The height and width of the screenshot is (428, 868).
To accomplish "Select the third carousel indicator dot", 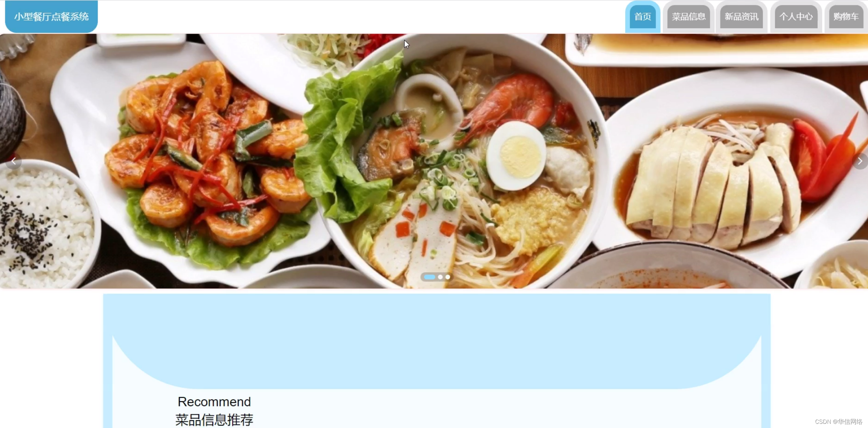I will coord(448,277).
